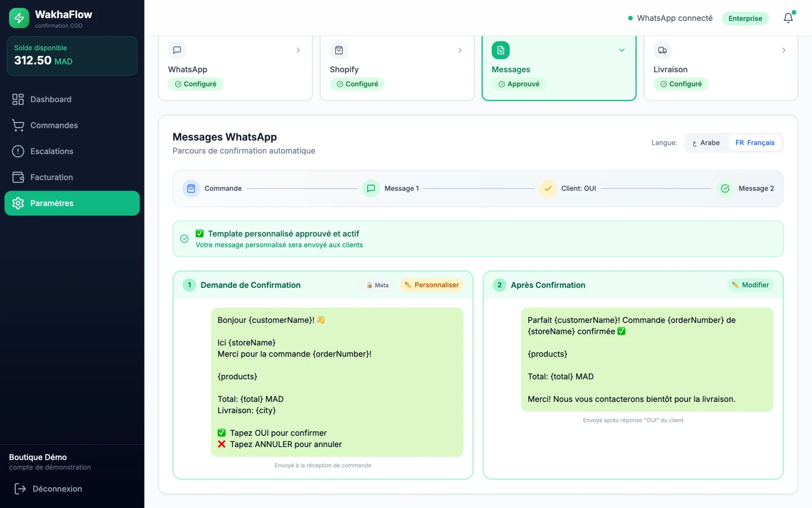812x508 pixels.
Task: Click the WhatsApp connecté status
Action: (x=670, y=18)
